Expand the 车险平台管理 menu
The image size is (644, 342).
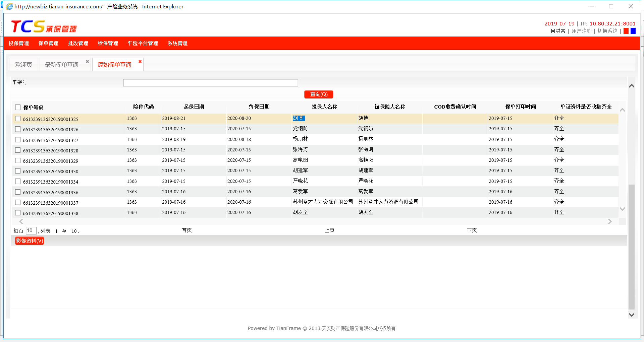(143, 44)
